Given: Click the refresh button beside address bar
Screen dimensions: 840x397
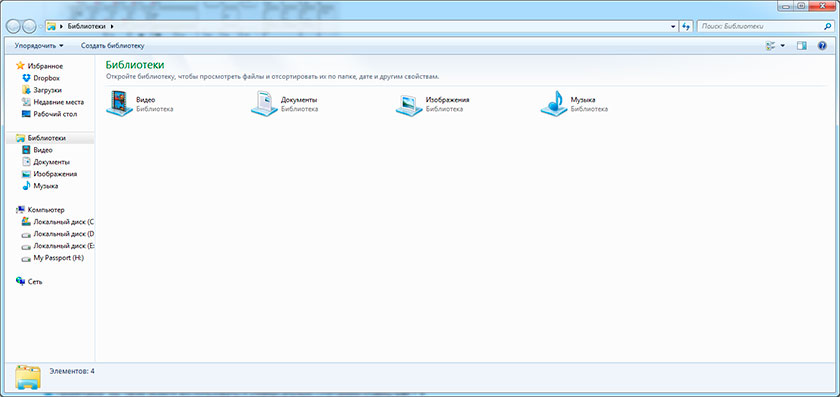Looking at the screenshot, I should pyautogui.click(x=686, y=26).
